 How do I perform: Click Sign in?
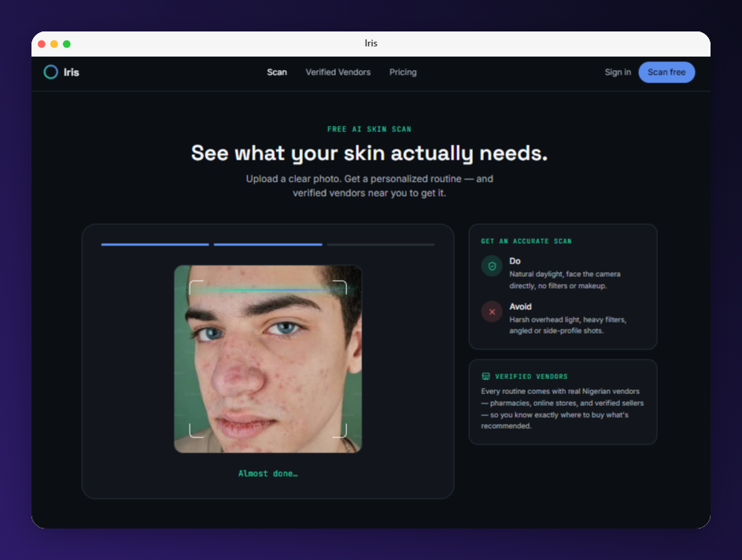pyautogui.click(x=618, y=72)
